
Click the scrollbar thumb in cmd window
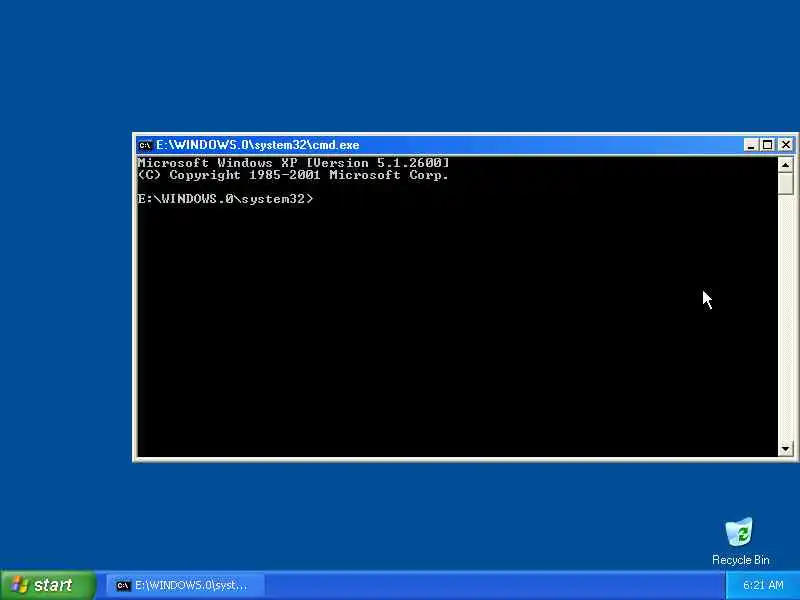785,183
